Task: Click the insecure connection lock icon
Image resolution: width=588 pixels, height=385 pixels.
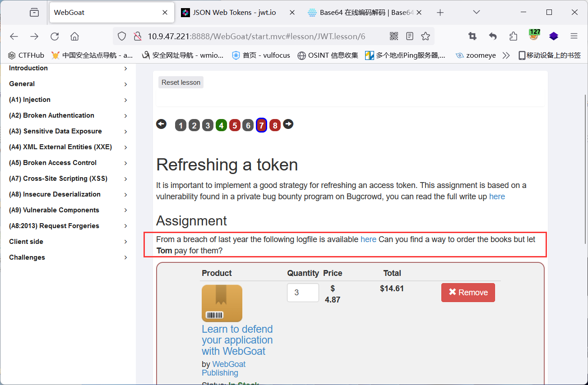Action: coord(137,37)
